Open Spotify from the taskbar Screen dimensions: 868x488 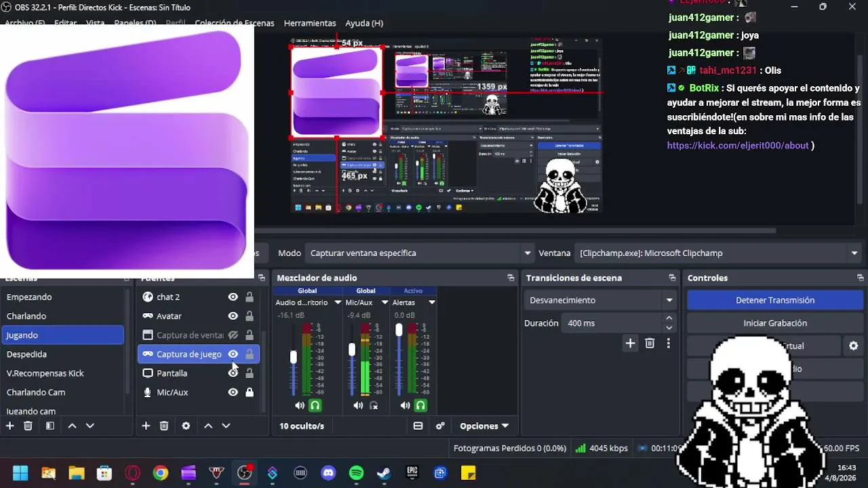click(x=356, y=472)
